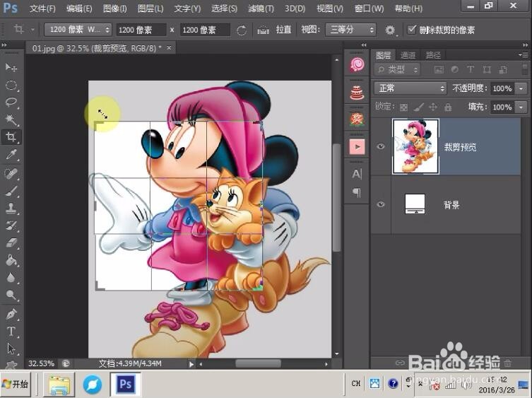Open the cake panel icon
This screenshot has width=532, height=398.
(x=357, y=92)
